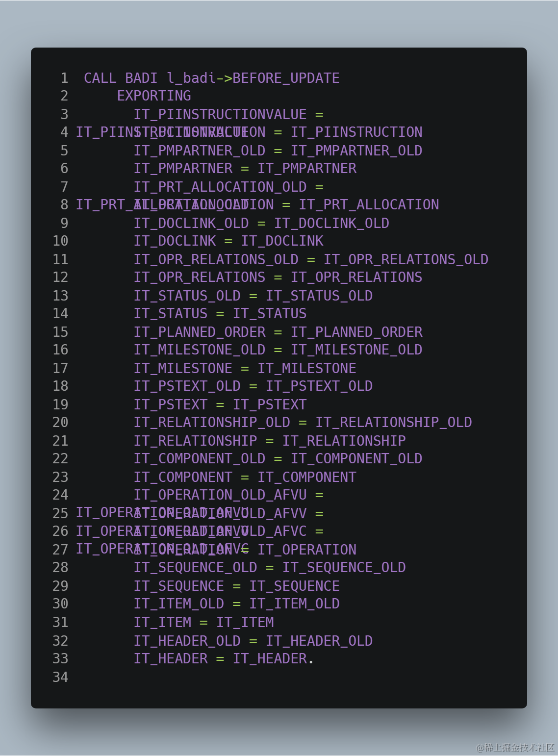Select the line 'IT_PSTEXT_OLD = IT_PSTEXT_OLD'

[x=253, y=386]
